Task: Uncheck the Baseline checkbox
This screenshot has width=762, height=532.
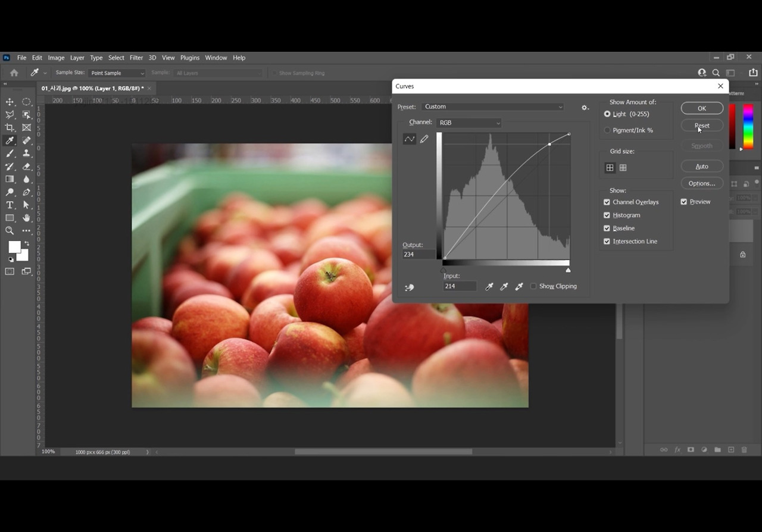Action: [x=607, y=229]
